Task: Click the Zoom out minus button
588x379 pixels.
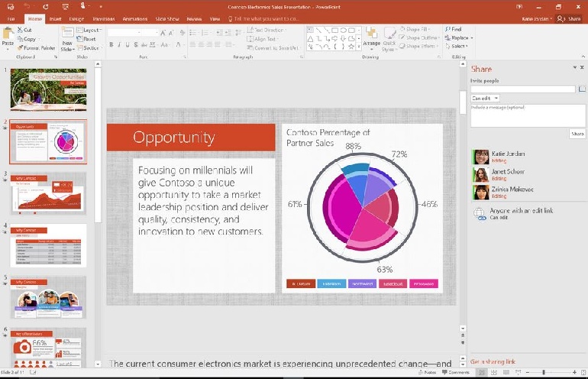Action: pyautogui.click(x=528, y=372)
